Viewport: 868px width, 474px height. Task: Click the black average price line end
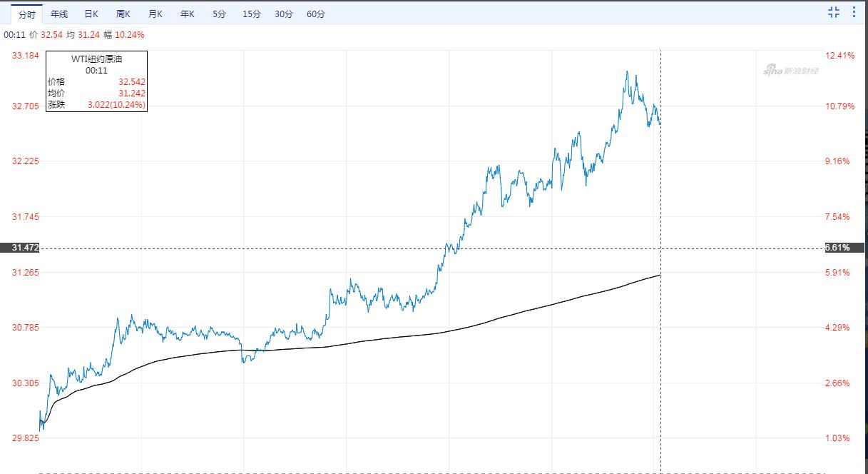pos(660,275)
